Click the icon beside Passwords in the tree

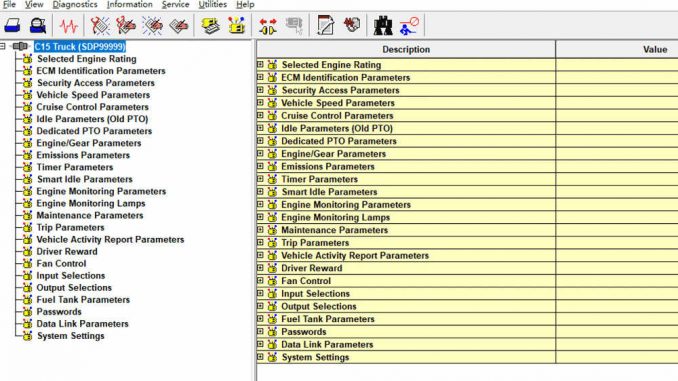27,312
